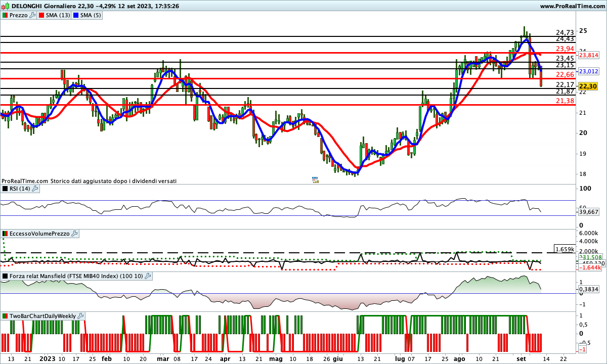This screenshot has width=607, height=364.
Task: Click the Storico dati aggiustato dividend notice text
Action: 113,180
